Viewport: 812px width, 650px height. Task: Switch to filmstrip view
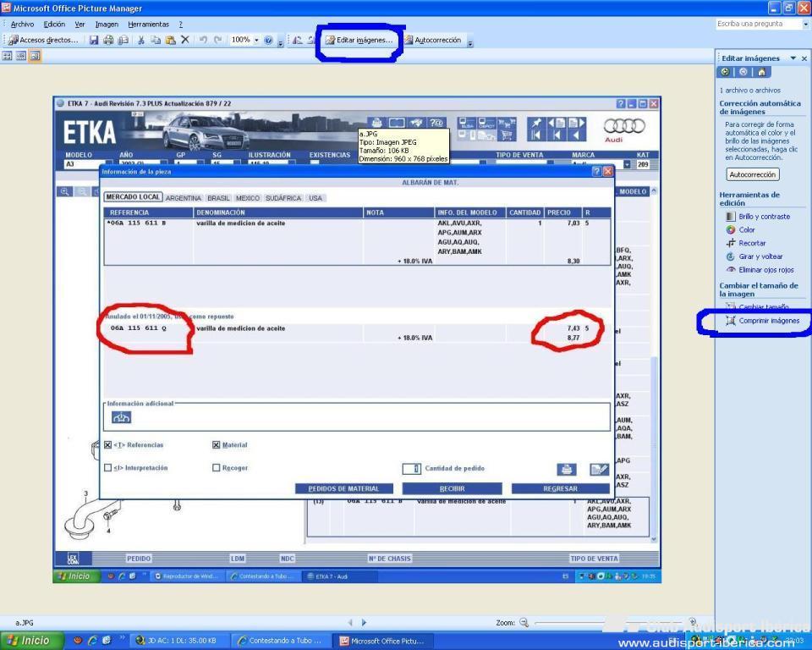(21, 55)
